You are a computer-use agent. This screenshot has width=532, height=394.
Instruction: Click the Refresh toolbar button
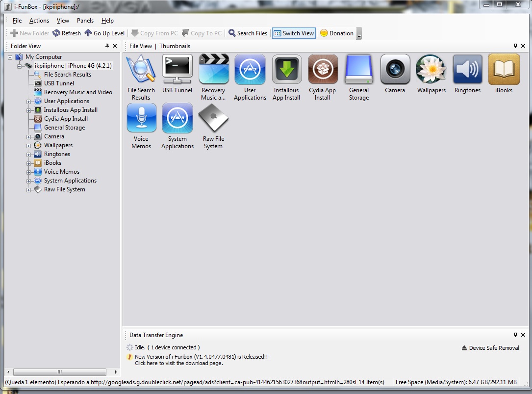coord(67,33)
